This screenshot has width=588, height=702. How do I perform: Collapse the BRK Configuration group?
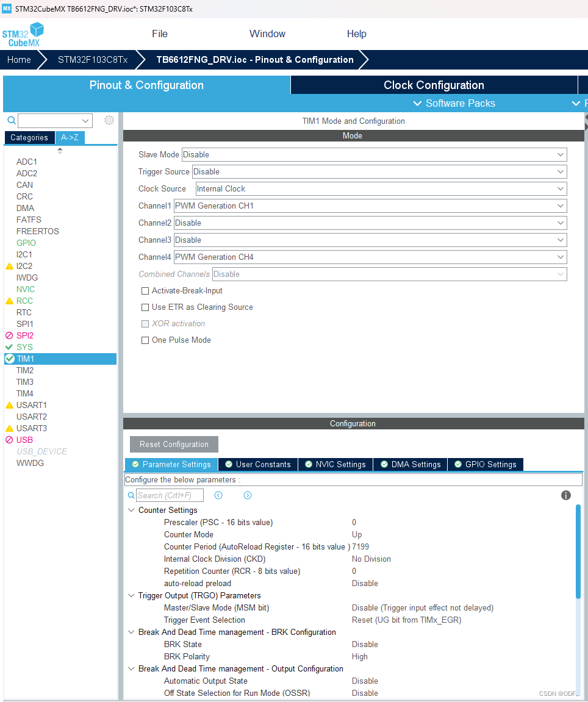coord(131,632)
